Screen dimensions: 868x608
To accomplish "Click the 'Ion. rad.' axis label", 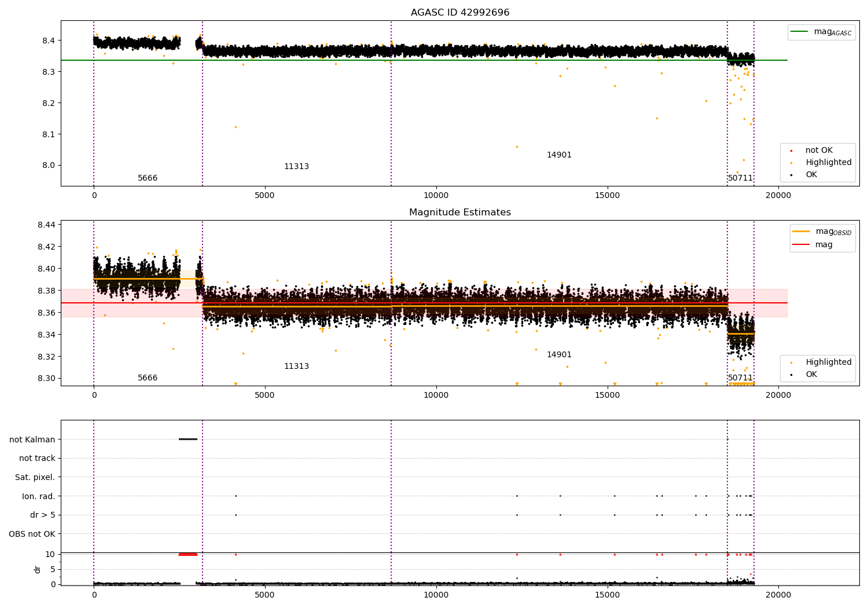I will pyautogui.click(x=39, y=496).
